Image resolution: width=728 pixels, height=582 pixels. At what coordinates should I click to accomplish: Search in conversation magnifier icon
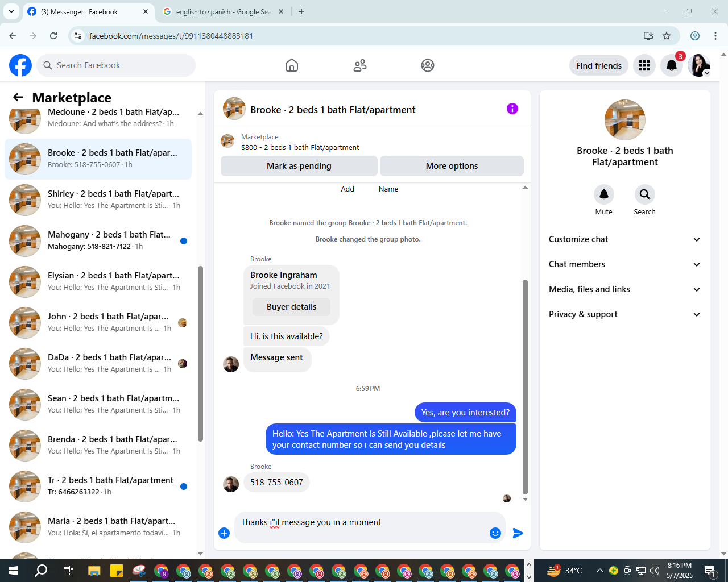coord(645,194)
